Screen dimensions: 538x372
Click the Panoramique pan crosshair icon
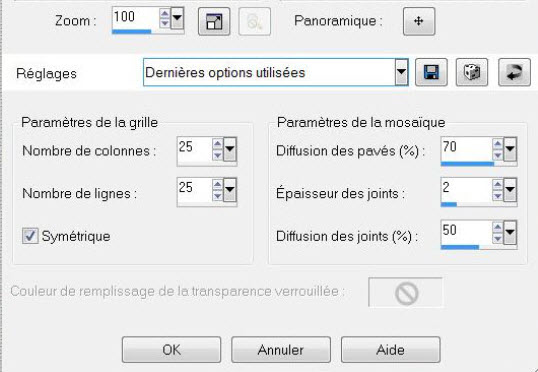coord(419,21)
